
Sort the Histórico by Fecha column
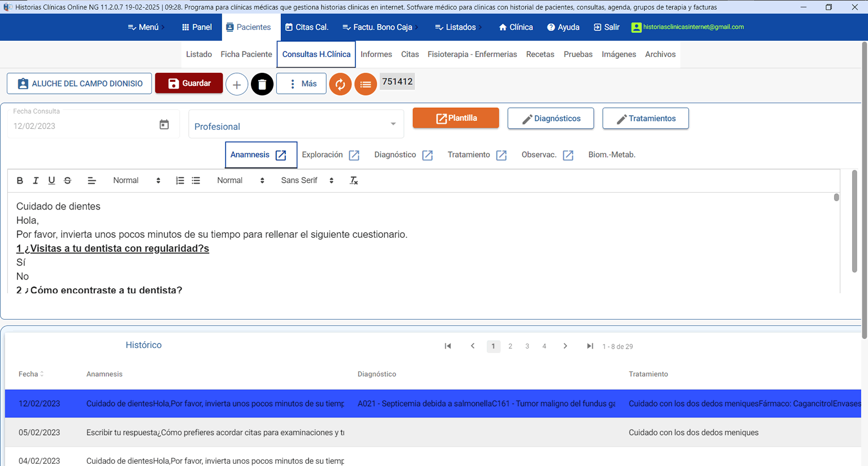30,374
